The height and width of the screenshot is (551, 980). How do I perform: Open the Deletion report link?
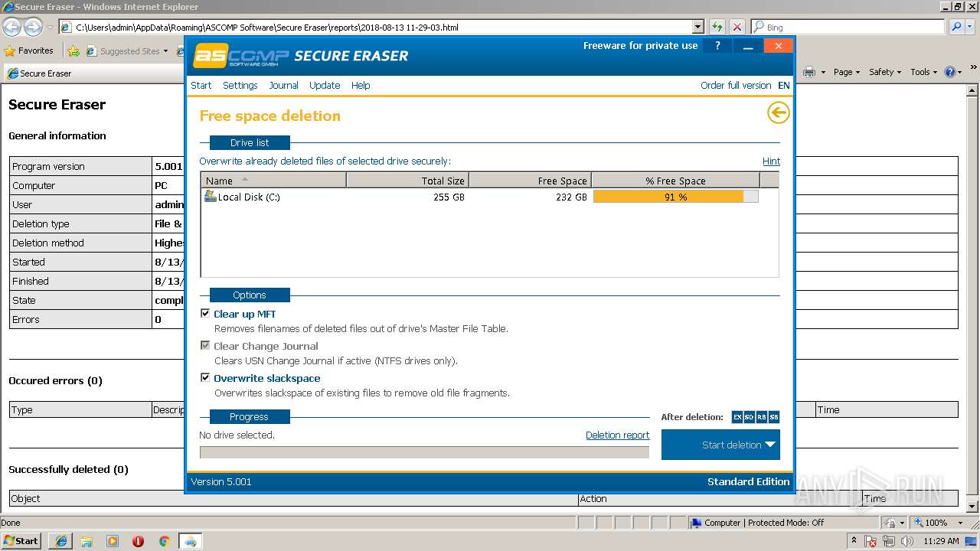(x=617, y=435)
